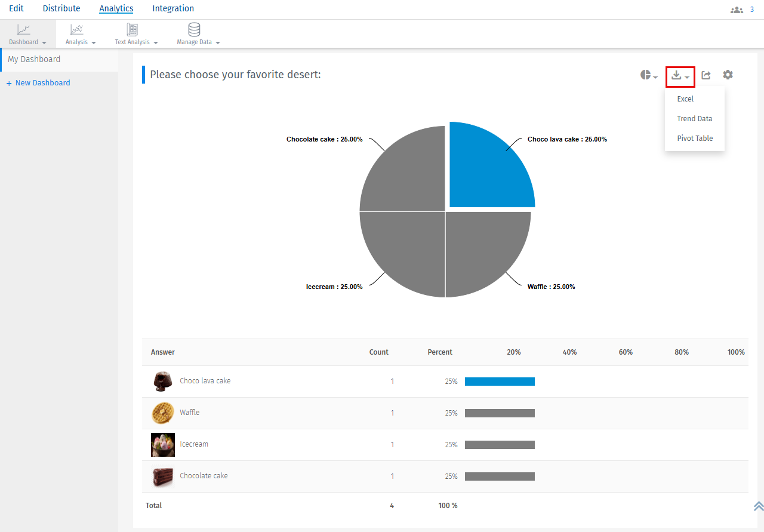The width and height of the screenshot is (764, 532).
Task: Click the participants count icon in top bar
Action: click(737, 10)
